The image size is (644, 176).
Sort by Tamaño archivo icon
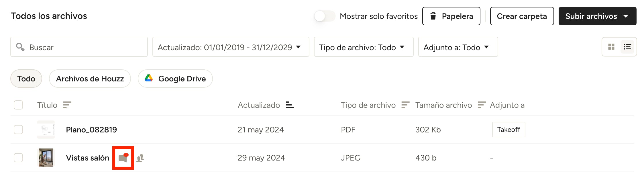click(x=482, y=105)
